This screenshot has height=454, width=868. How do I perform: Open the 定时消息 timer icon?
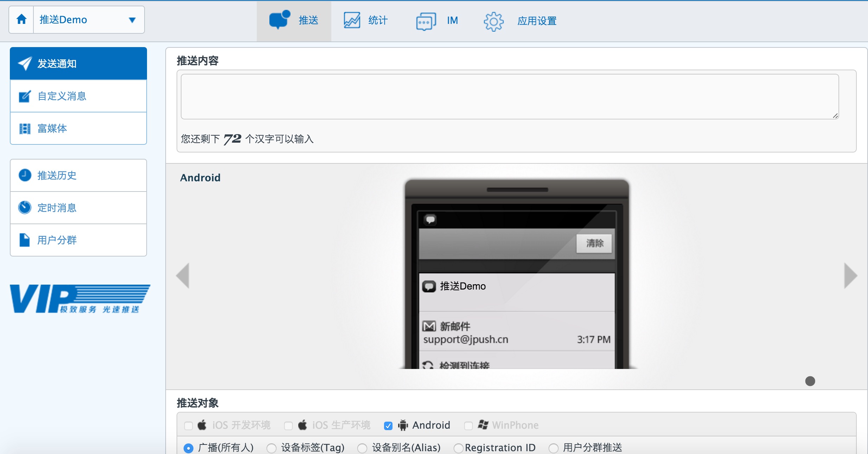(x=25, y=207)
